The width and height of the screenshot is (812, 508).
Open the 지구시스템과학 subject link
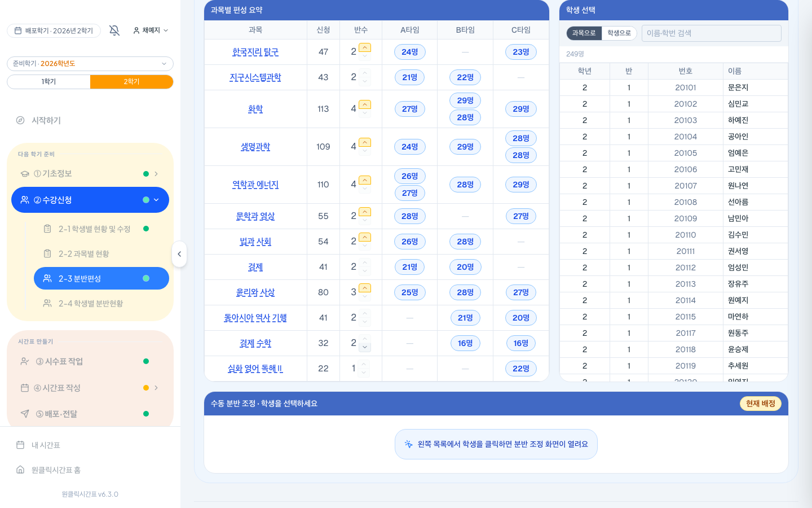[255, 77]
